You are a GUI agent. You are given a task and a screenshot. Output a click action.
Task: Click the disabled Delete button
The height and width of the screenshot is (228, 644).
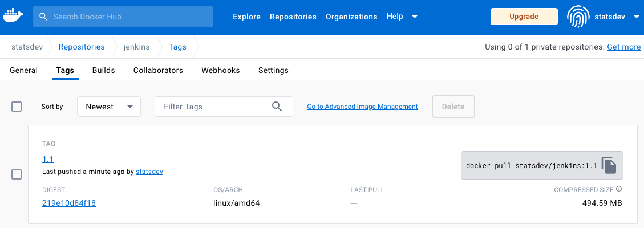click(x=453, y=107)
